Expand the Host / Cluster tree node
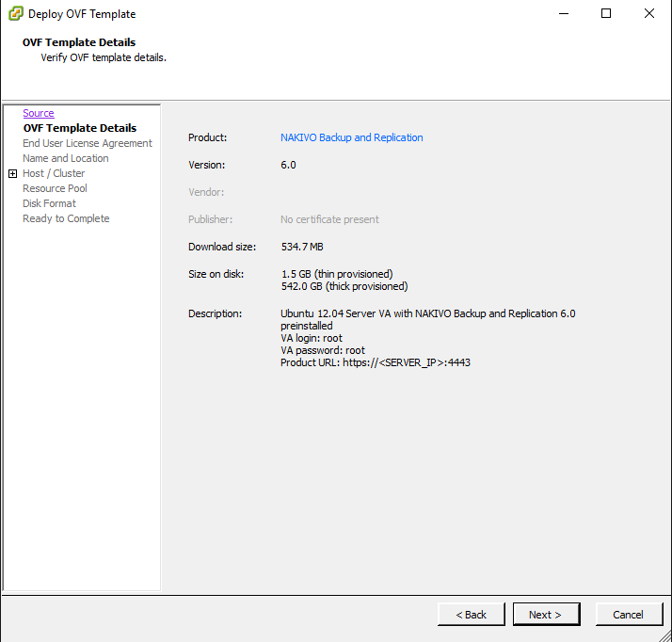 [13, 173]
